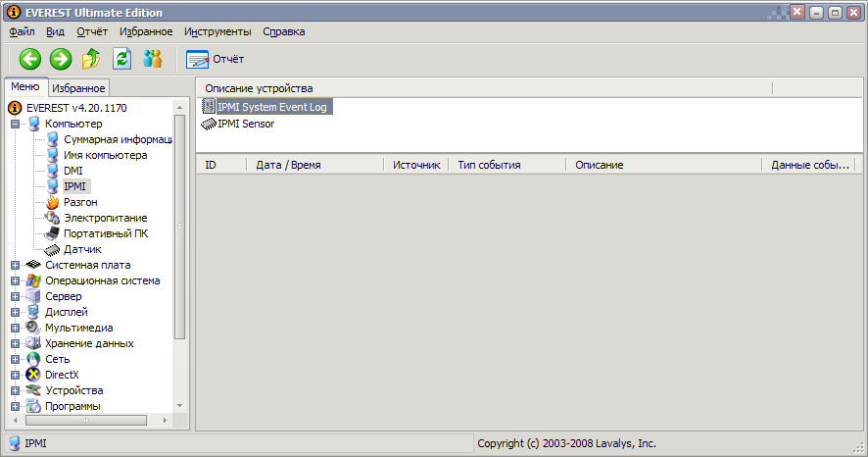Sort by the Описание column header
868x457 pixels.
(664, 165)
